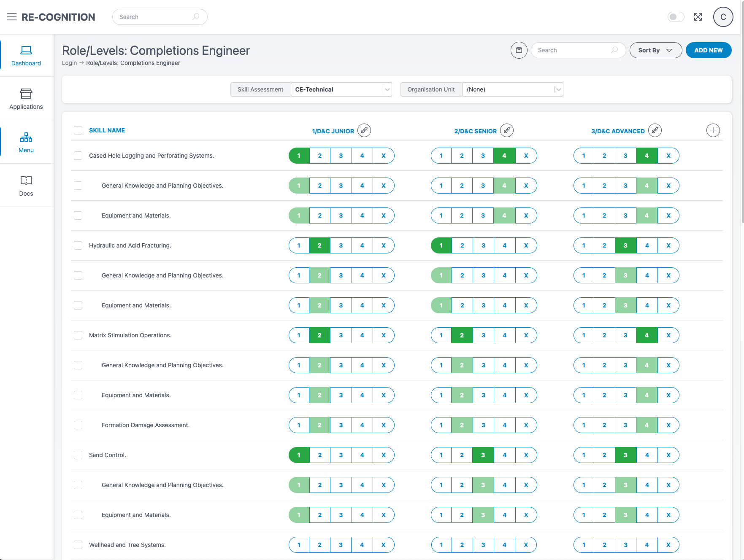The image size is (744, 560).
Task: Open the Skill Assessment CE-Technical dropdown
Action: 341,89
